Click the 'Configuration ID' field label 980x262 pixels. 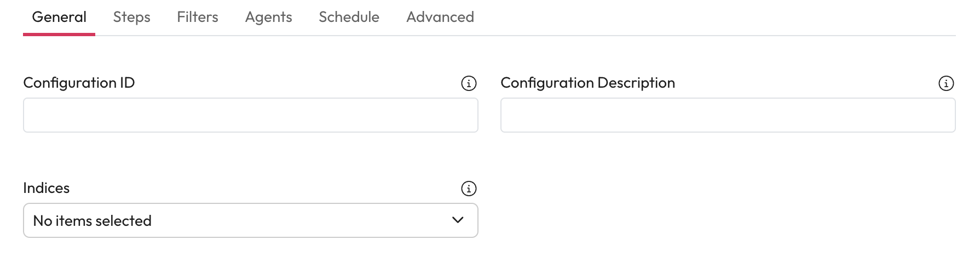point(79,83)
